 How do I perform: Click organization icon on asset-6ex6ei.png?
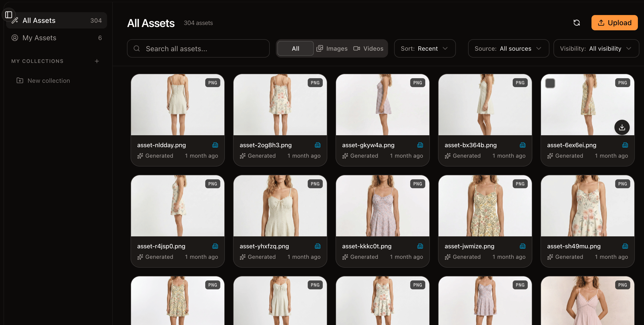pos(625,145)
